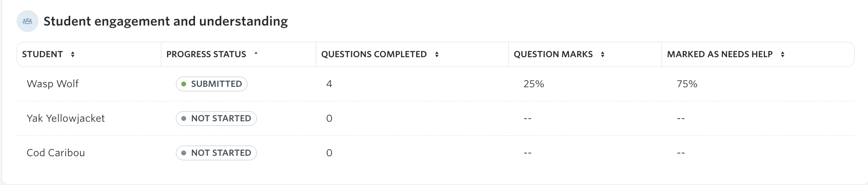Image resolution: width=868 pixels, height=185 pixels.
Task: Open Wasp Wolf's student row
Action: point(436,84)
